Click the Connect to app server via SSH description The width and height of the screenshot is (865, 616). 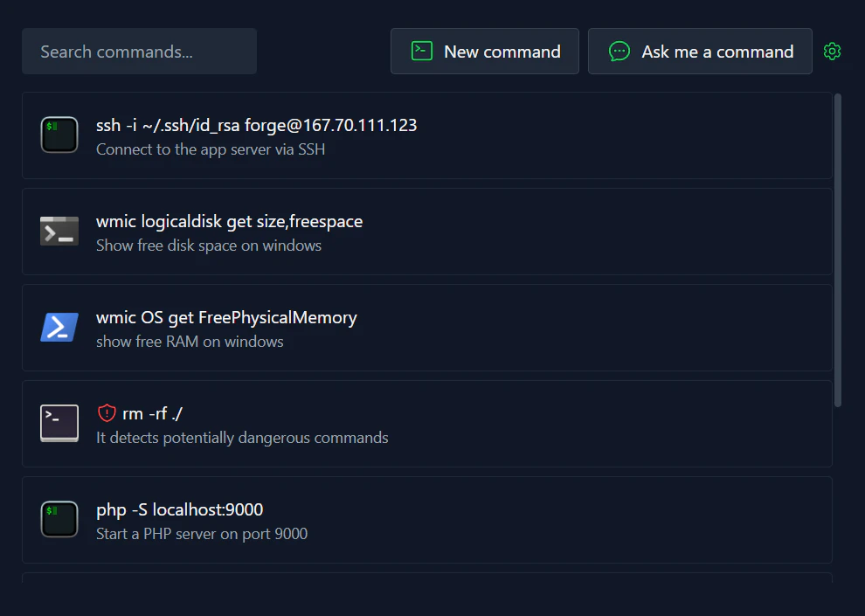(x=210, y=149)
